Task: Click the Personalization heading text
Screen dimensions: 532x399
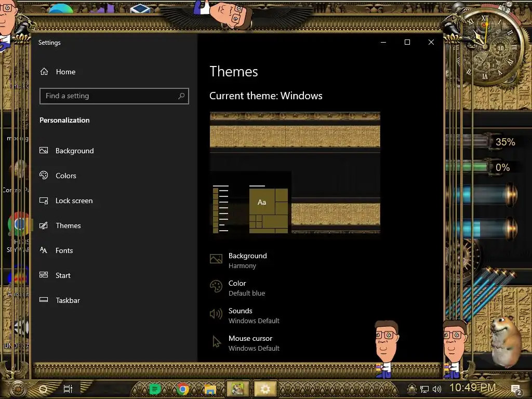Action: tap(64, 120)
